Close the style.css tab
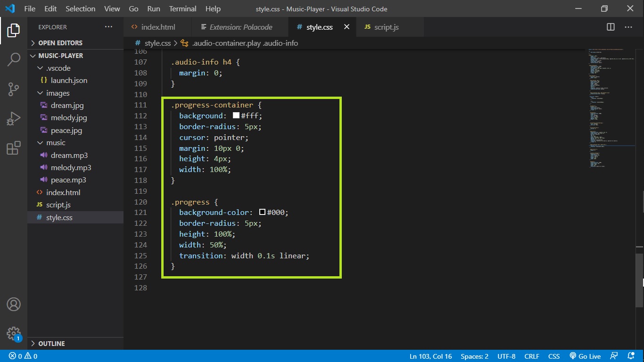The width and height of the screenshot is (644, 362). (x=347, y=27)
